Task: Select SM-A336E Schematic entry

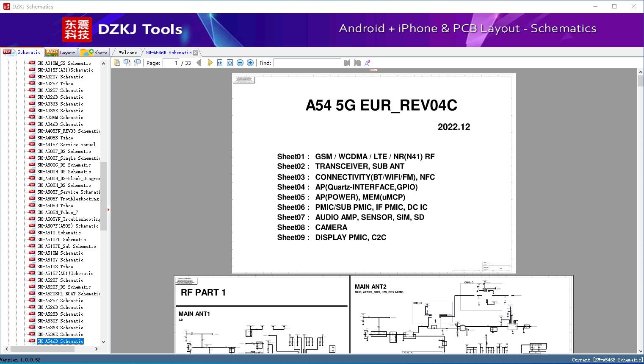Action: [60, 111]
